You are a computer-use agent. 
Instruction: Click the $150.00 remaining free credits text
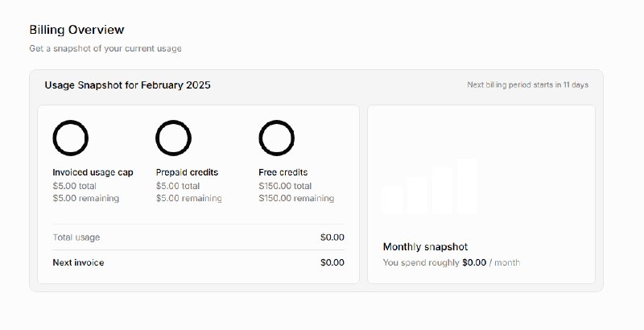point(296,198)
